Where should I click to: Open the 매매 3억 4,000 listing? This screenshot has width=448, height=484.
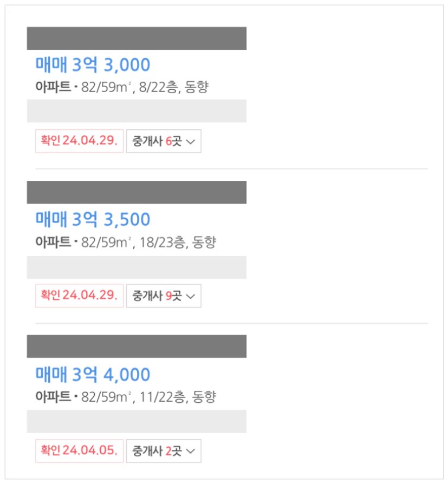(x=93, y=375)
